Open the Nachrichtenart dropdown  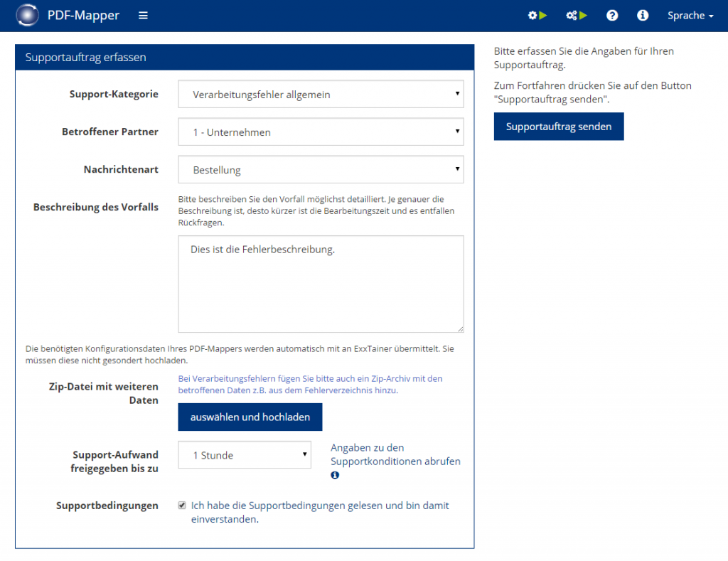(x=321, y=169)
